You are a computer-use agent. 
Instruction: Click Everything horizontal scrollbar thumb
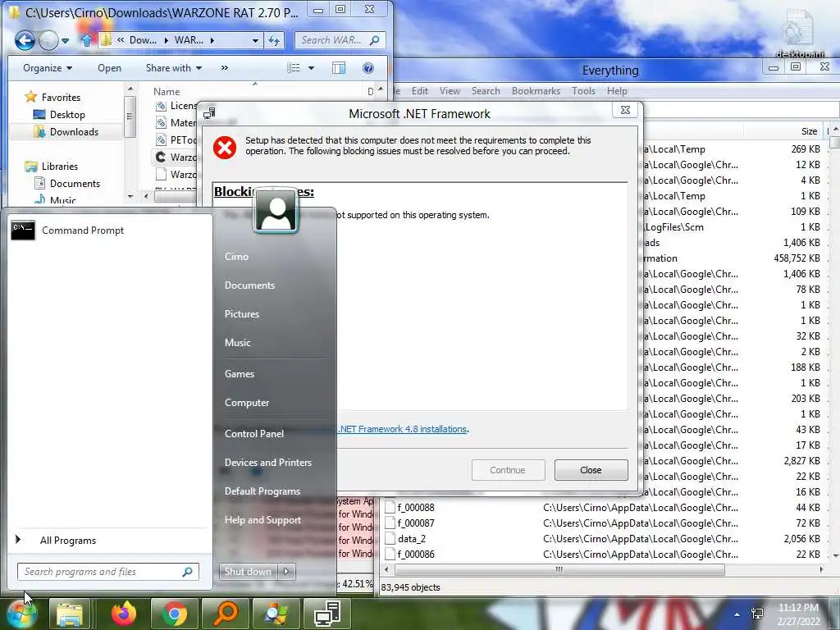(559, 569)
